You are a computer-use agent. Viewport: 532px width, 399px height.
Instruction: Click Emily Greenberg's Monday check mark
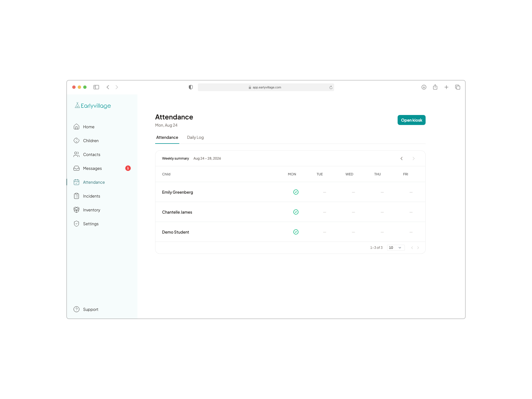click(x=296, y=192)
